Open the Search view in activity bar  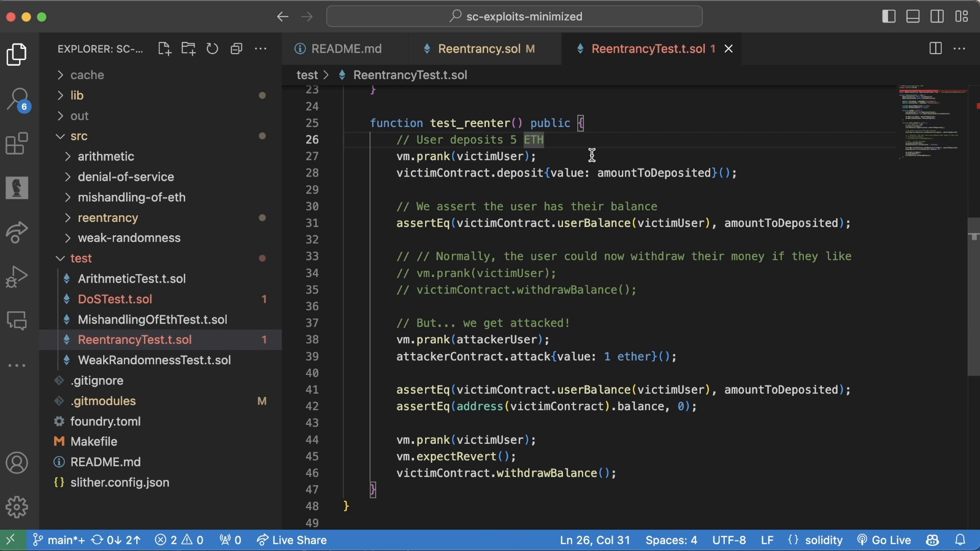coord(17,99)
